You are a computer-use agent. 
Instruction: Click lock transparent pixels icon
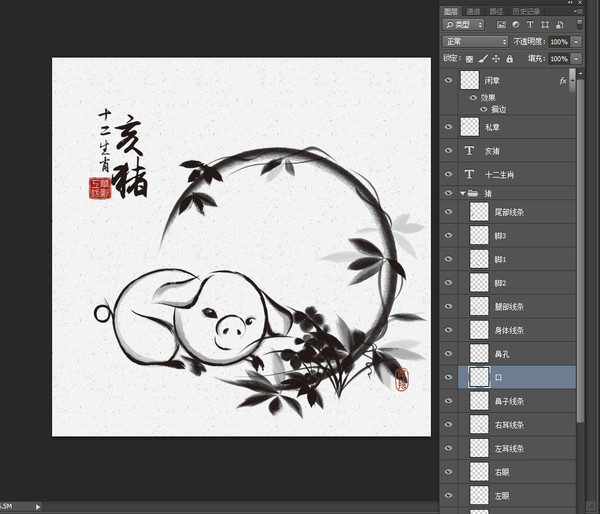(x=469, y=59)
